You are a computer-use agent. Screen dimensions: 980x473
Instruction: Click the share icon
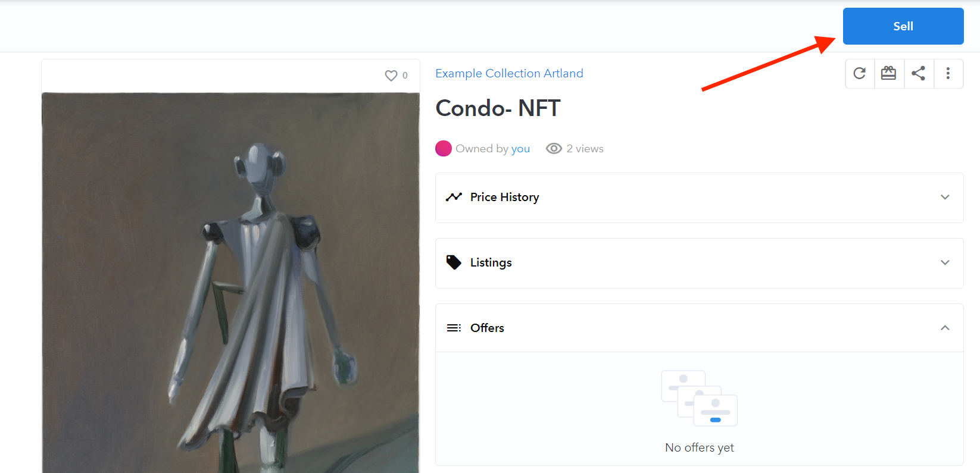pos(919,73)
